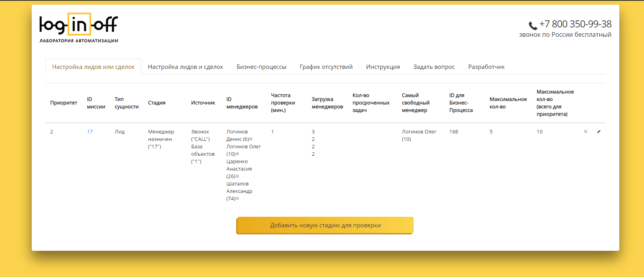Image resolution: width=644 pixels, height=277 pixels.
Task: Click the phone handset icon
Action: point(533,26)
